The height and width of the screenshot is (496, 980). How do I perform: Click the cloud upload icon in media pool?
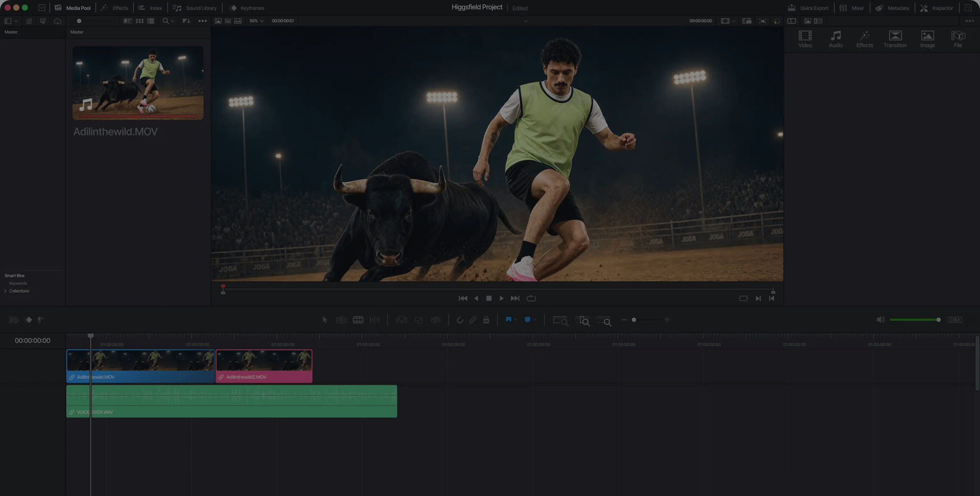pyautogui.click(x=58, y=21)
